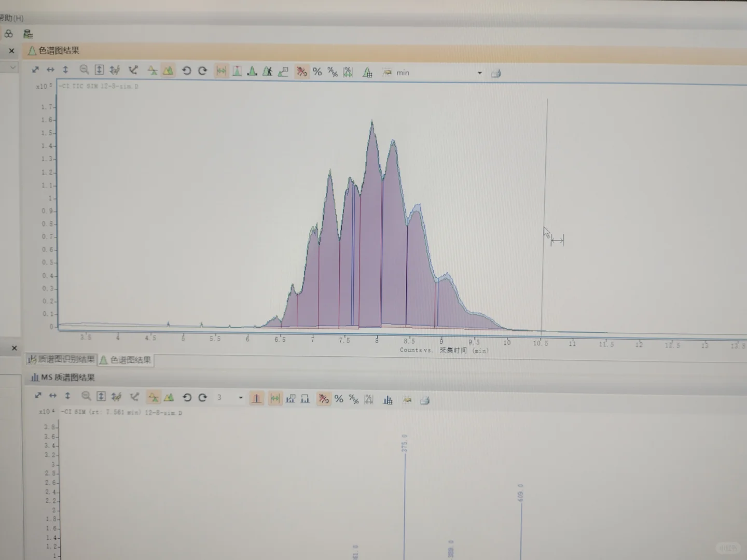Click the double-percent icon in MS spectrum toolbar

(354, 399)
